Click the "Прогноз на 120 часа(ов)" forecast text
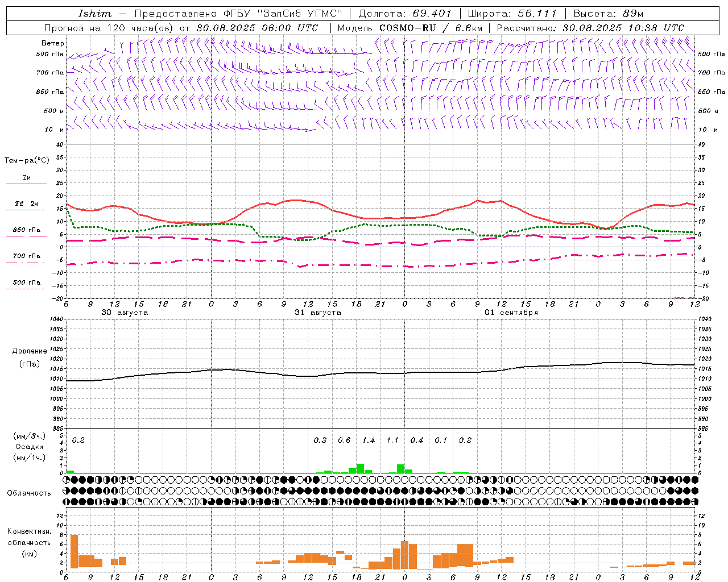This screenshot has width=728, height=582. pyautogui.click(x=110, y=28)
